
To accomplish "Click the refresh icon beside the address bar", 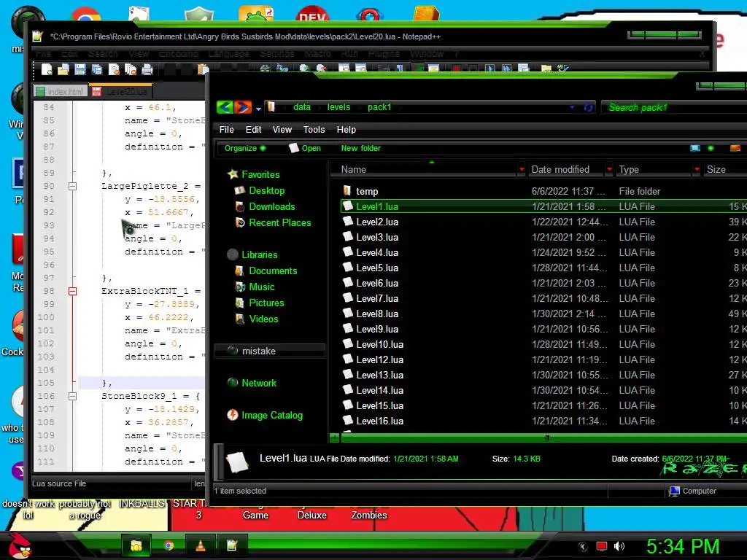I will tap(589, 108).
